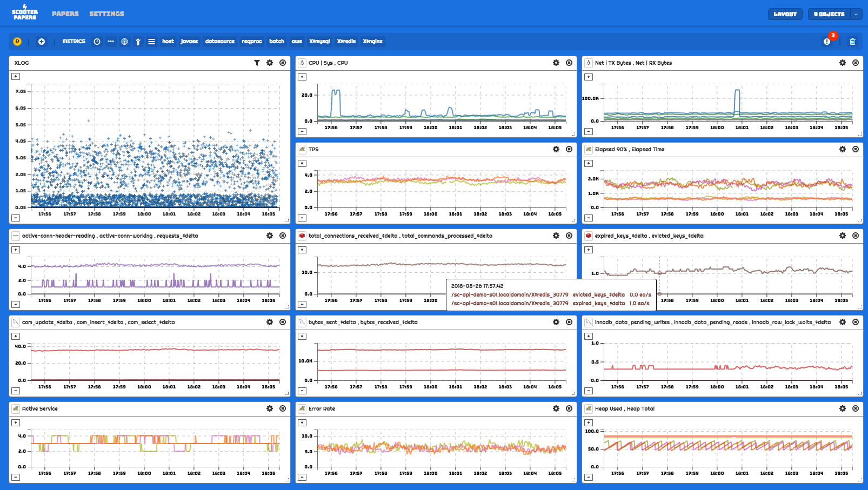
Task: Close the XLOG panel
Action: click(283, 63)
